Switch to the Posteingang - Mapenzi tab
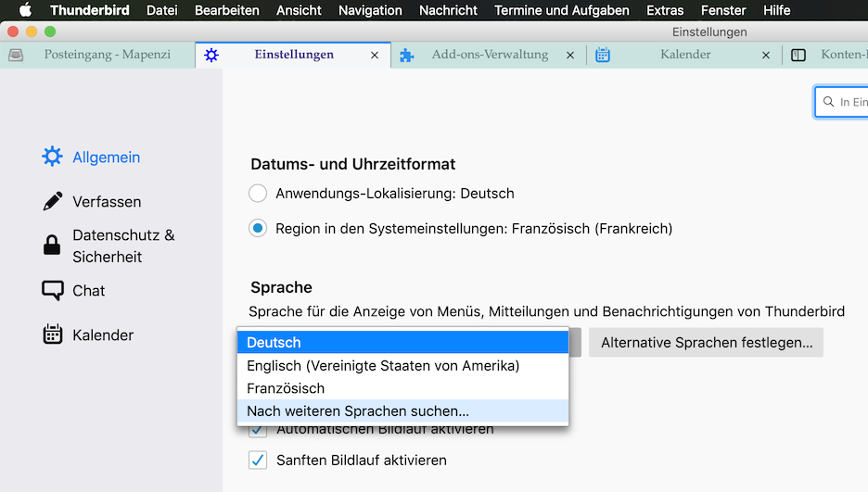The height and width of the screenshot is (492, 868). pyautogui.click(x=108, y=54)
